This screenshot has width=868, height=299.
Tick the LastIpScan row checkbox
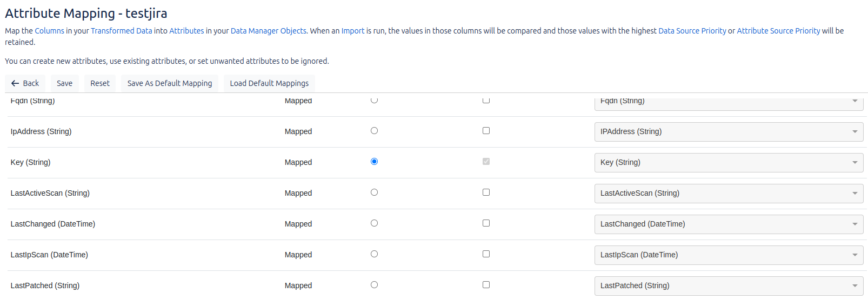click(486, 254)
